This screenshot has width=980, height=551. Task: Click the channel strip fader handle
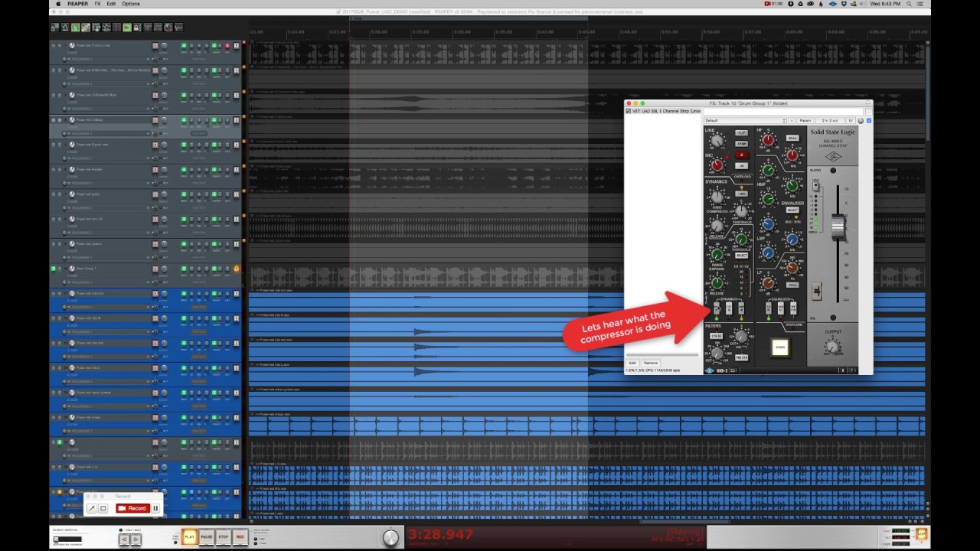click(x=838, y=226)
